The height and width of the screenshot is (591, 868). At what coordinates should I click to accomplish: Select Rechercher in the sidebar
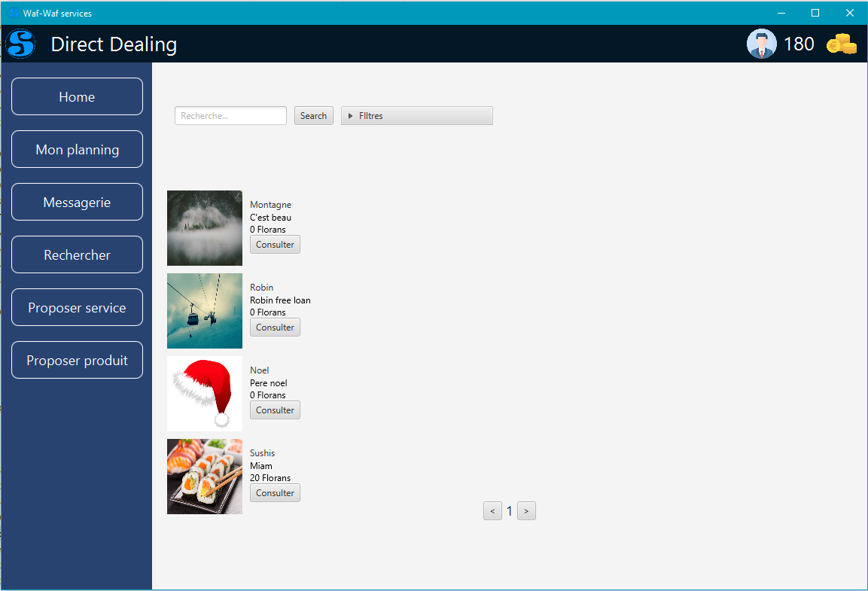coord(77,255)
